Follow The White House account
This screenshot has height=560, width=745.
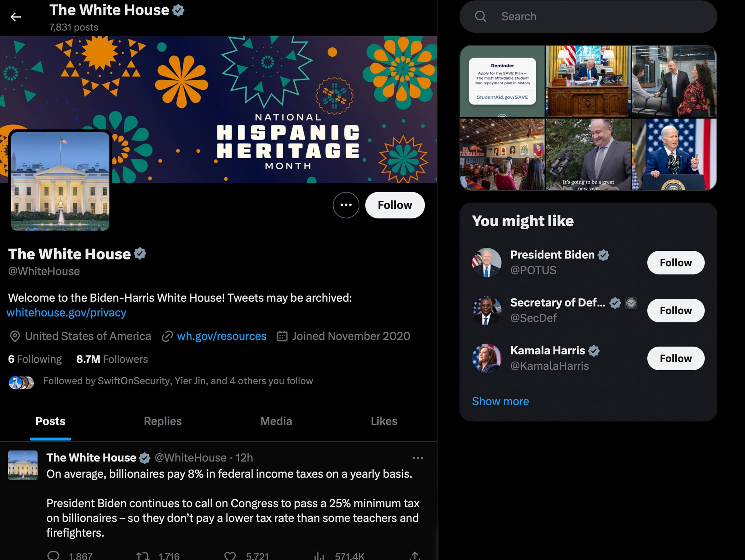click(395, 205)
